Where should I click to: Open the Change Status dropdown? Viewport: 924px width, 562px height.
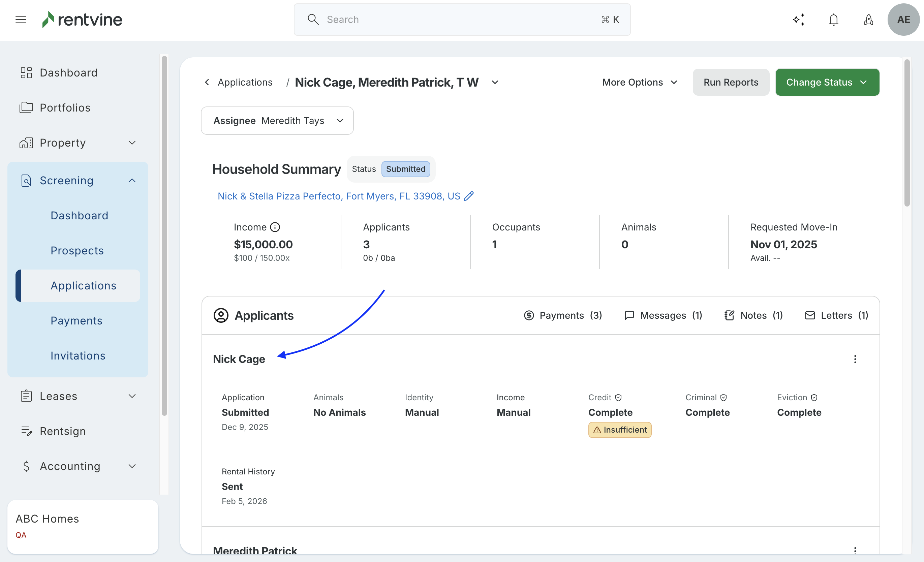[827, 82]
